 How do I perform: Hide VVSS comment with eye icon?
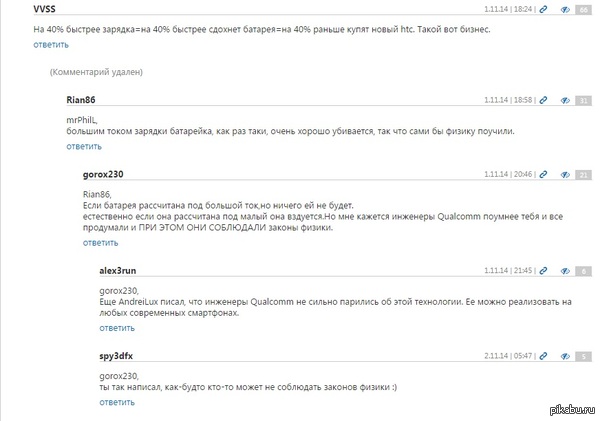pyautogui.click(x=564, y=8)
